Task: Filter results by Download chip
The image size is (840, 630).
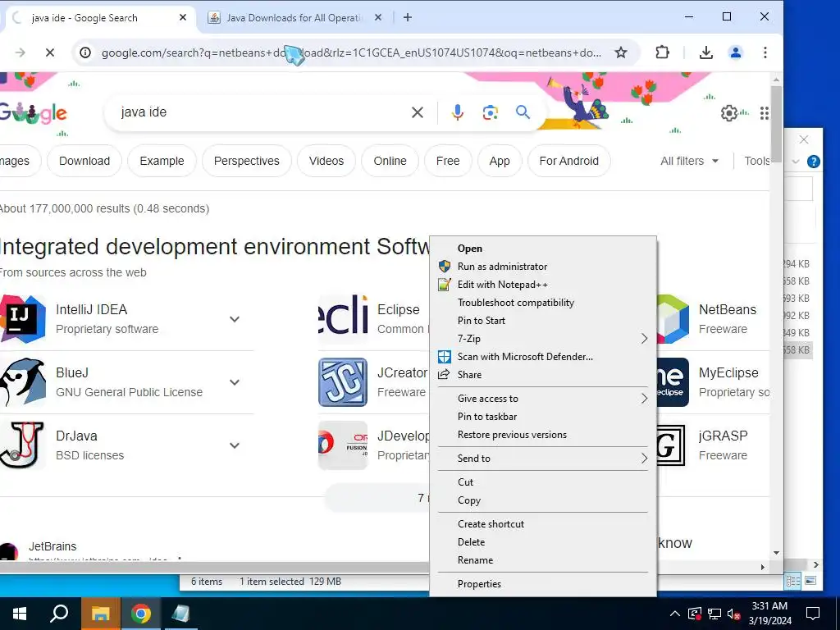Action: click(x=84, y=161)
